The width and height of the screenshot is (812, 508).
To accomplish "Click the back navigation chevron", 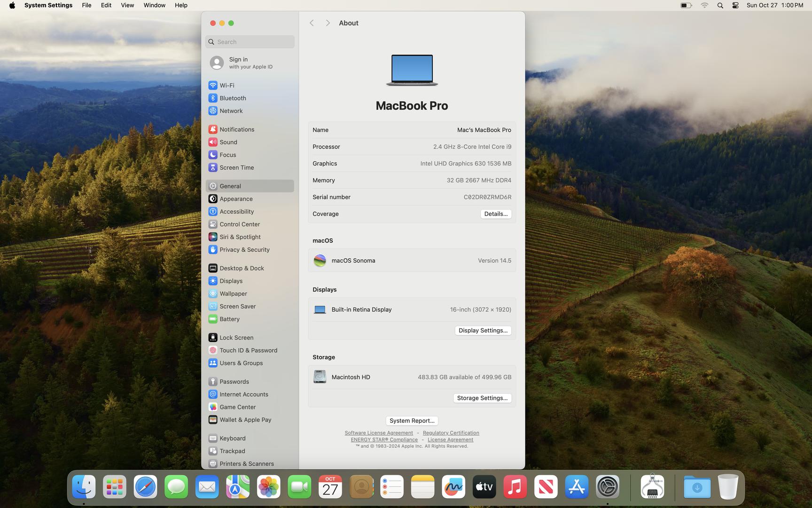I will point(312,23).
